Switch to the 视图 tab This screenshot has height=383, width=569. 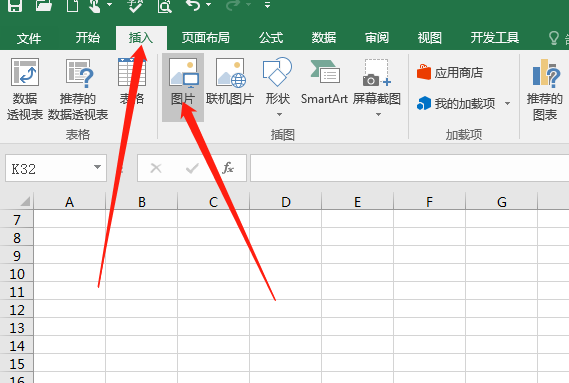[x=430, y=38]
